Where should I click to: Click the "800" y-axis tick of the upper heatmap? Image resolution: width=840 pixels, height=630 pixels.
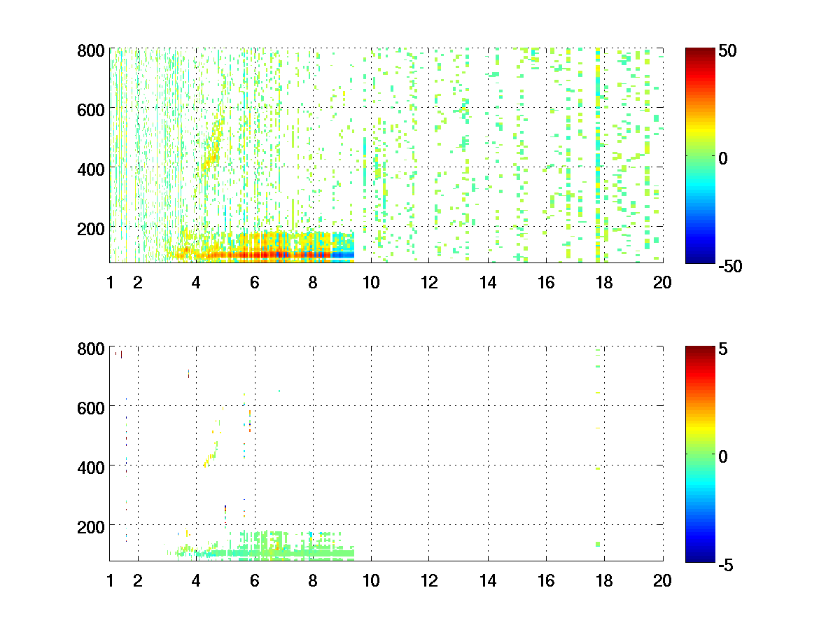pos(91,50)
